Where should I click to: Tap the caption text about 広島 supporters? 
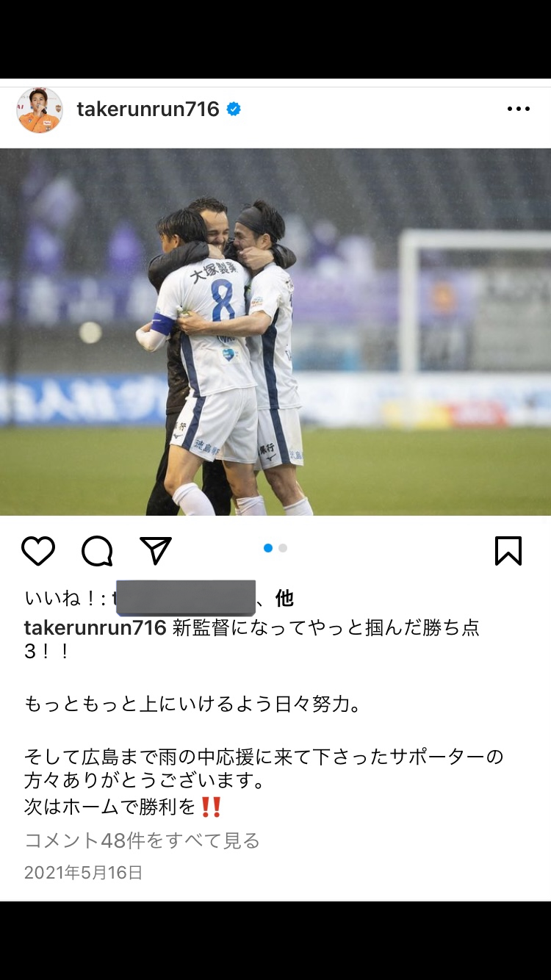click(264, 768)
